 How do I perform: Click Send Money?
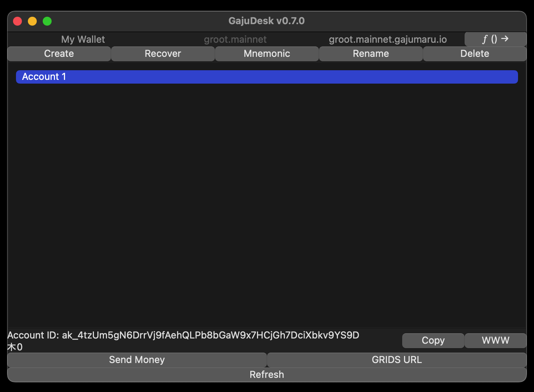click(x=137, y=360)
